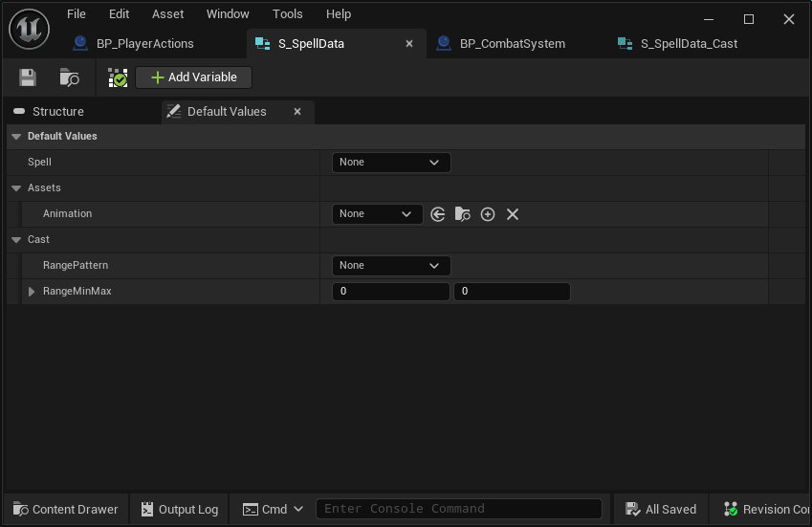Click the BP_CombatSystem blueprint tab icon
This screenshot has height=527, width=812.
tap(443, 43)
